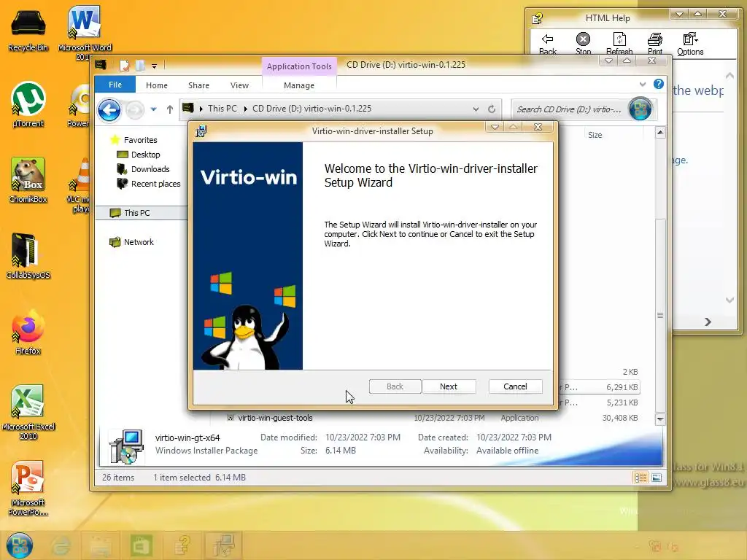
Task: Click the New folder quick access icon
Action: (x=140, y=65)
